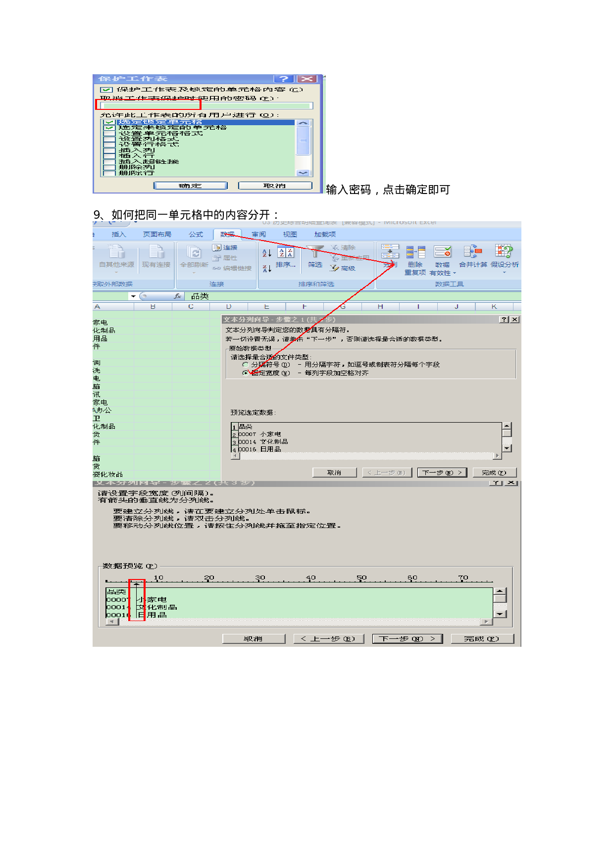Click the Edit Links (编辑链接) icon

pyautogui.click(x=217, y=268)
